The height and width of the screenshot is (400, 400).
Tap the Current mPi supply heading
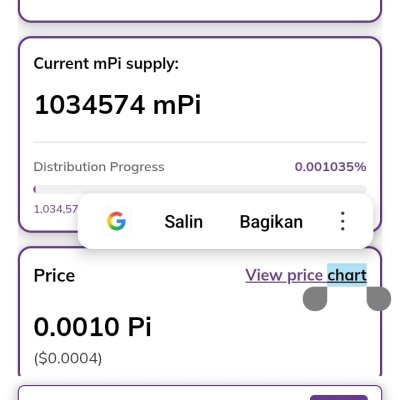coord(106,64)
